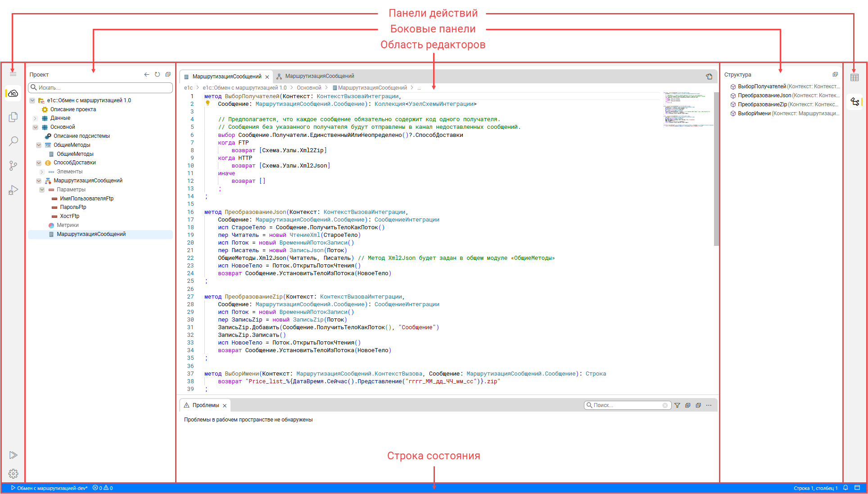Click Основной in editor breadcrumb path

309,88
